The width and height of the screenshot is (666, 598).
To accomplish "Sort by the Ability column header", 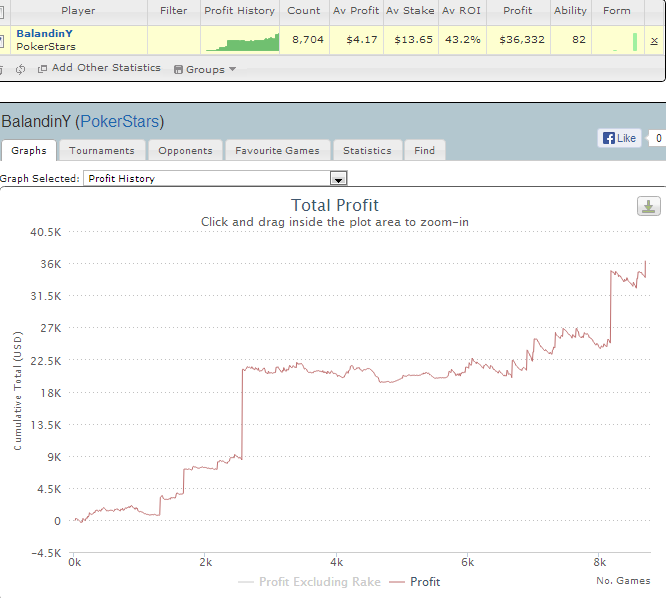I will pyautogui.click(x=570, y=11).
